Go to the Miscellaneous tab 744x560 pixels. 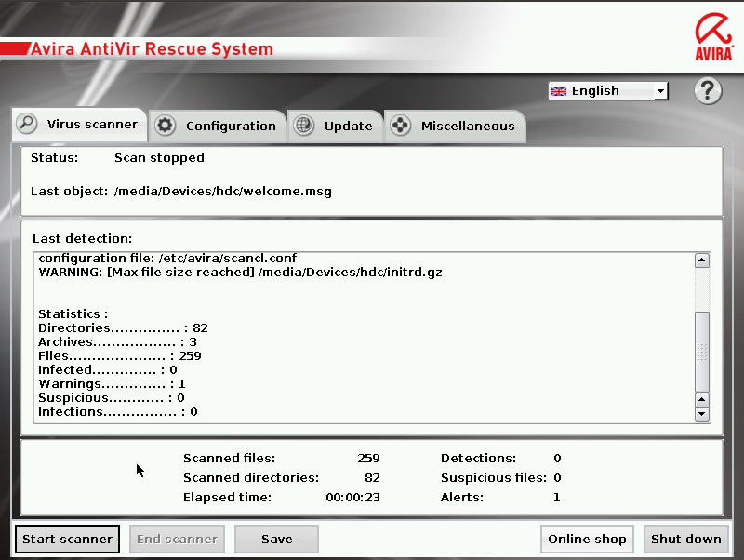(455, 127)
